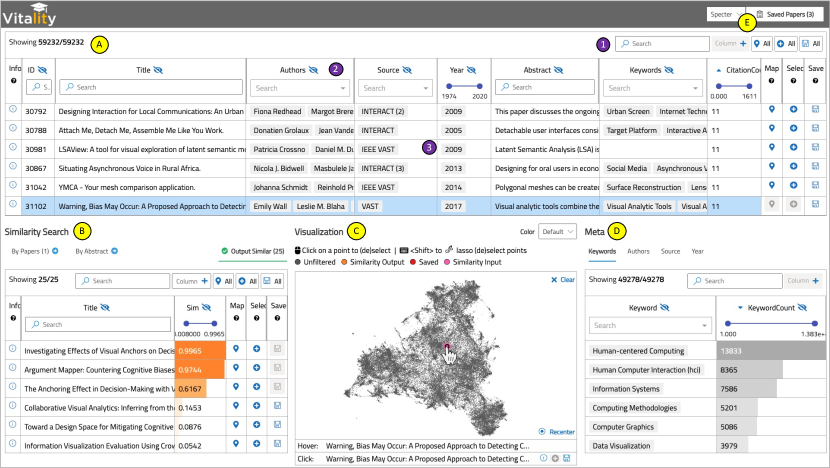The width and height of the screenshot is (830, 468).
Task: Hide the Source column via eye icon
Action: (x=407, y=70)
